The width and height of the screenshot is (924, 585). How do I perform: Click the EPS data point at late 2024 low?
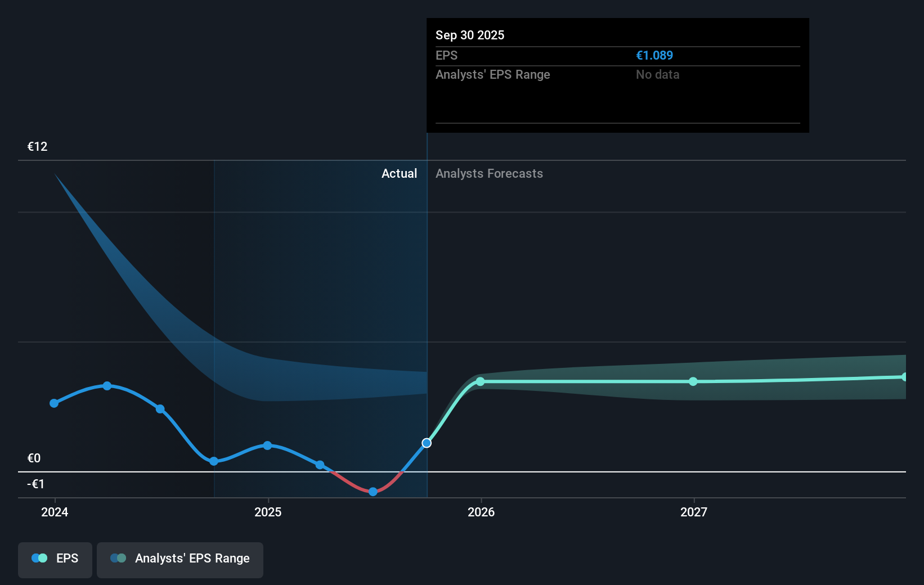point(214,461)
